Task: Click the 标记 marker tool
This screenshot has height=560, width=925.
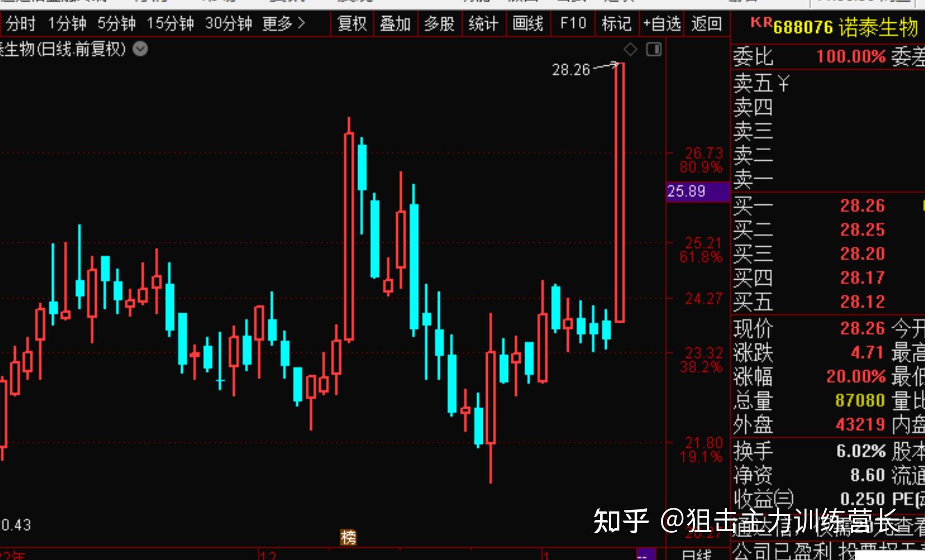Action: click(616, 23)
